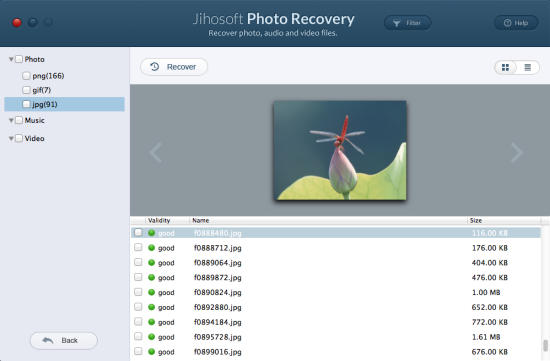
Task: Expand the Video category
Action: coord(11,139)
